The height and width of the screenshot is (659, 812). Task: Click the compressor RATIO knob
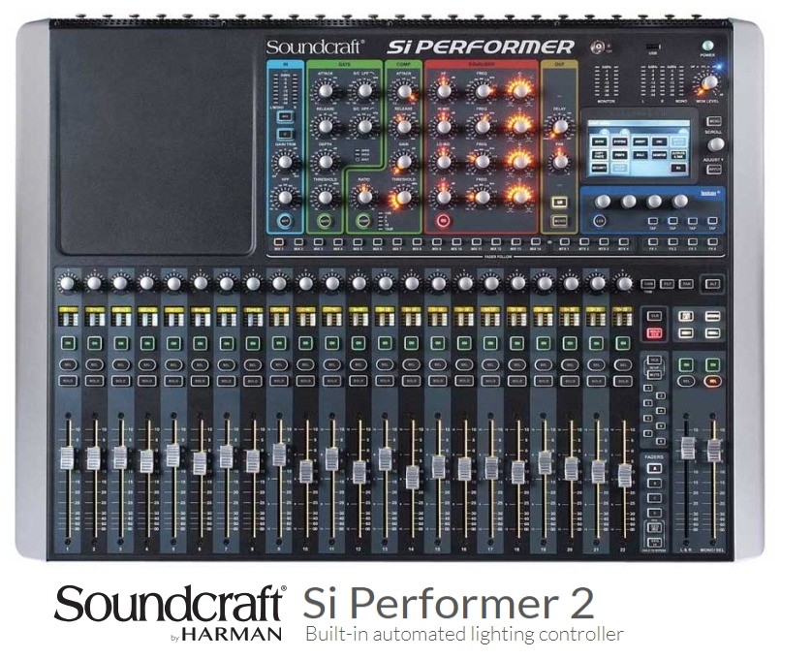click(363, 196)
